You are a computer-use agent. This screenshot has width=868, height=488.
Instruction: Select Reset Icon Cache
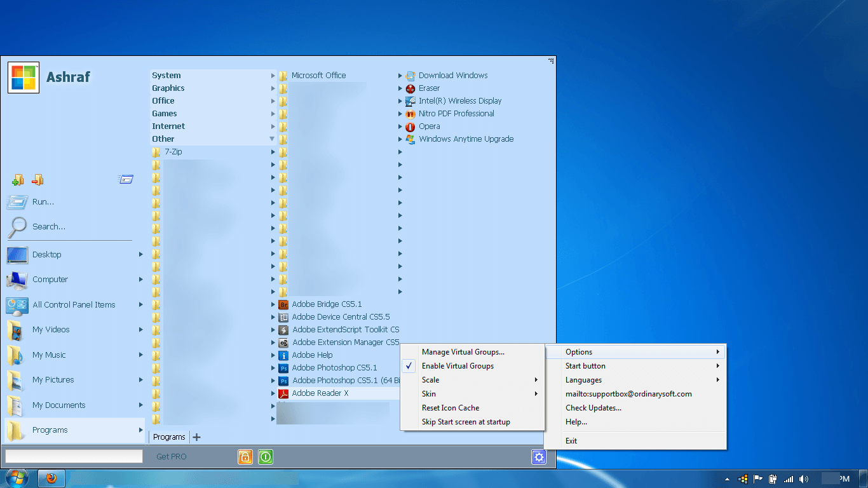pos(473,408)
